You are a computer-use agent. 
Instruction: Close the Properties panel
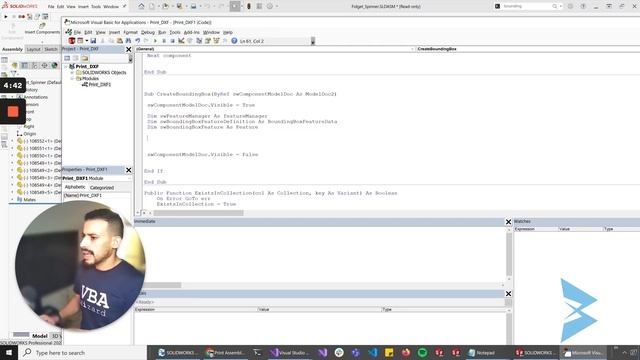coord(129,170)
